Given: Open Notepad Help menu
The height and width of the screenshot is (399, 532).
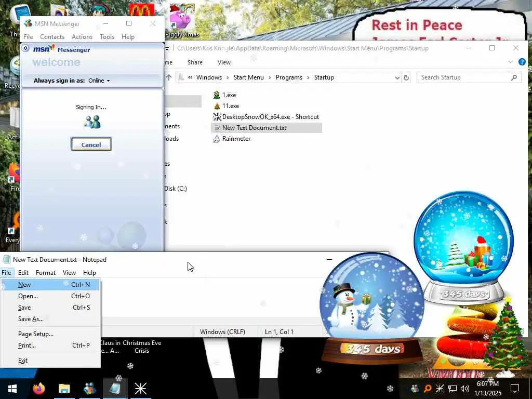Looking at the screenshot, I should (x=89, y=273).
